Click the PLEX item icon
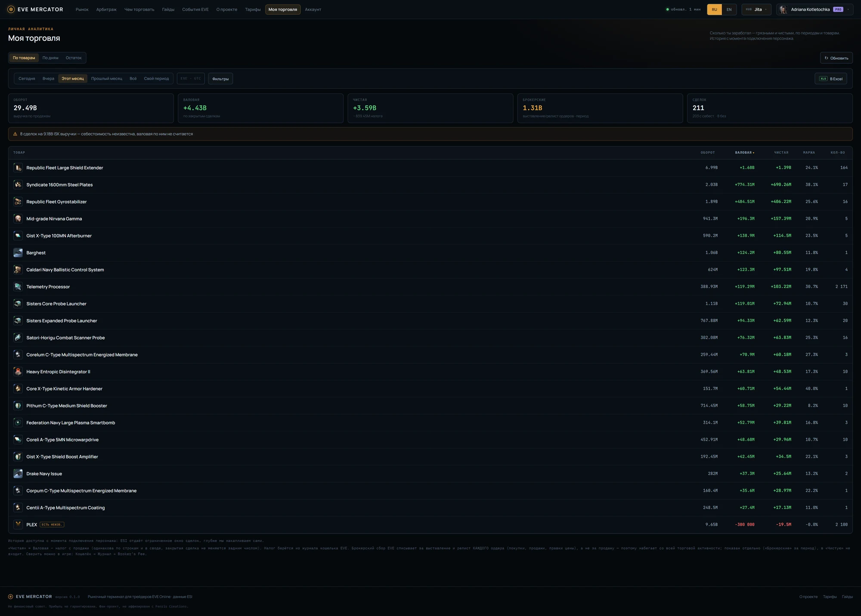This screenshot has width=861, height=616. coord(18,524)
